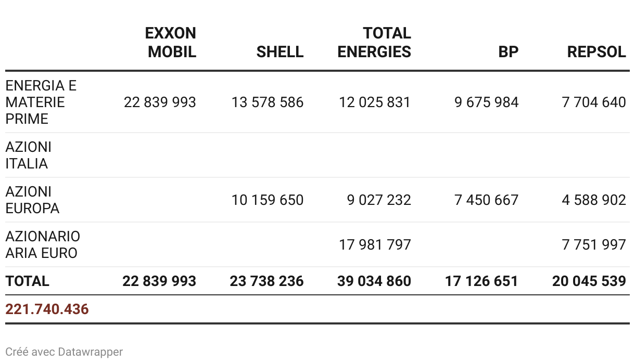Click the BP column header
The height and width of the screenshot is (364, 635).
point(508,52)
